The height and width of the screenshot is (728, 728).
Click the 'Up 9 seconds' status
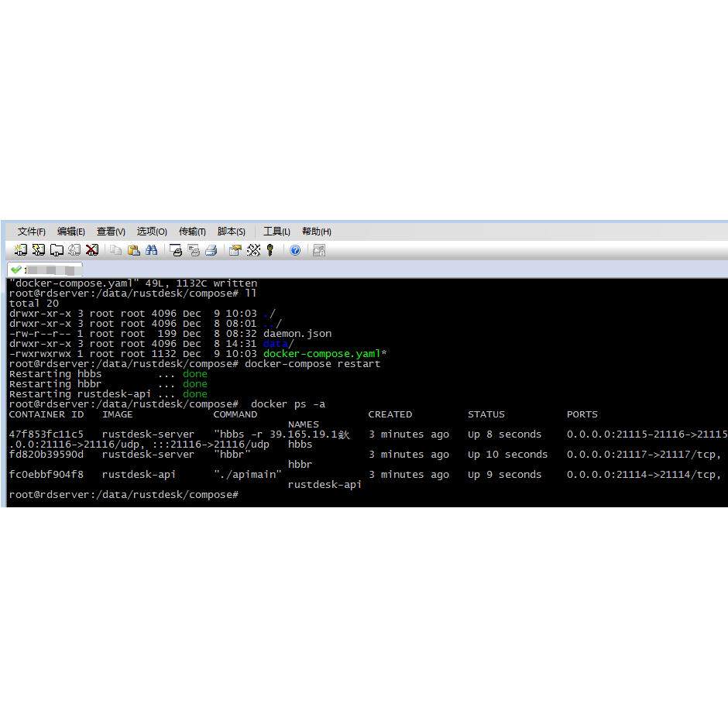tap(504, 475)
